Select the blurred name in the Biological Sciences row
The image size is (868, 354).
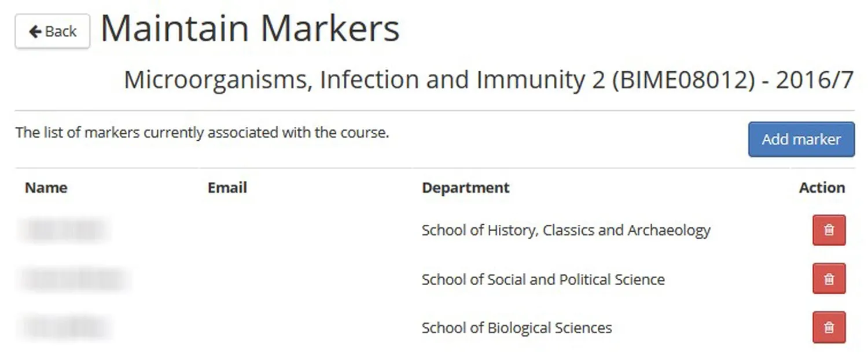64,327
